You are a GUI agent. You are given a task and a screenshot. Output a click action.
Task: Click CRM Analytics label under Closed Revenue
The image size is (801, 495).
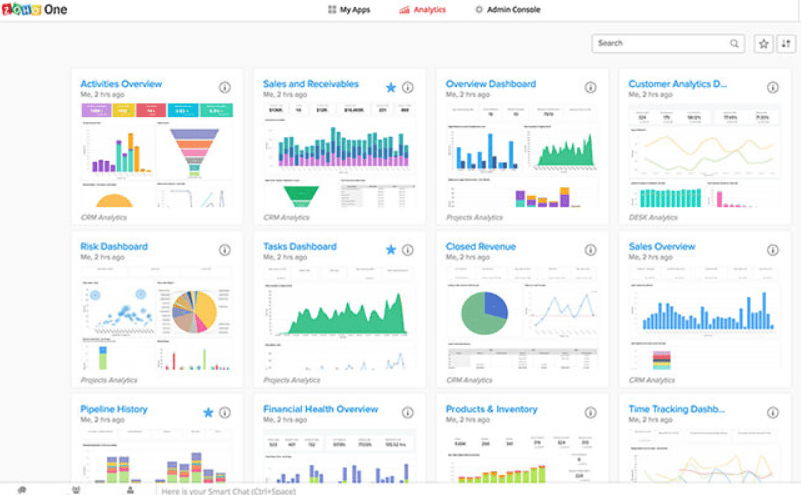tap(469, 380)
